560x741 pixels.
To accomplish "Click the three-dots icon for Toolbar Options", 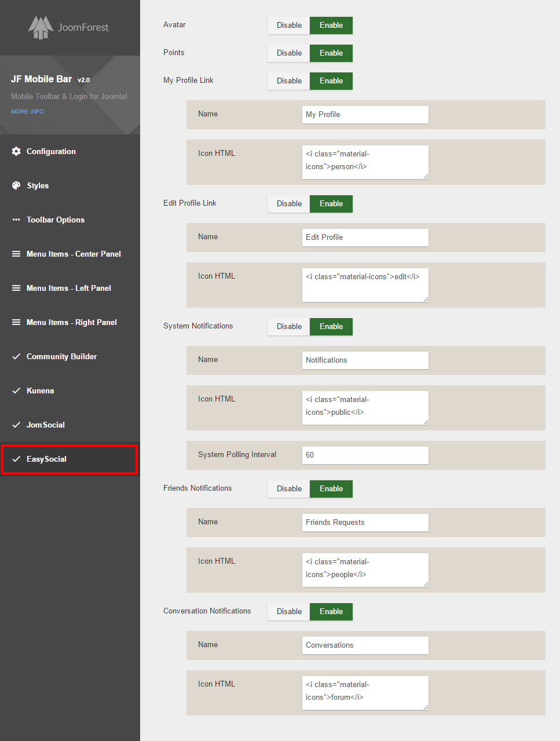I will 16,220.
